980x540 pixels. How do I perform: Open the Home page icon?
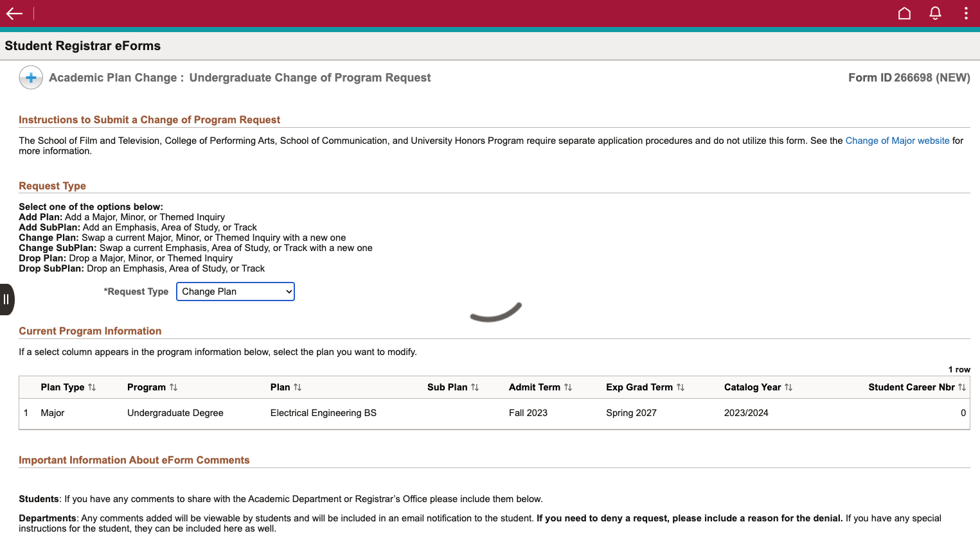coord(904,13)
